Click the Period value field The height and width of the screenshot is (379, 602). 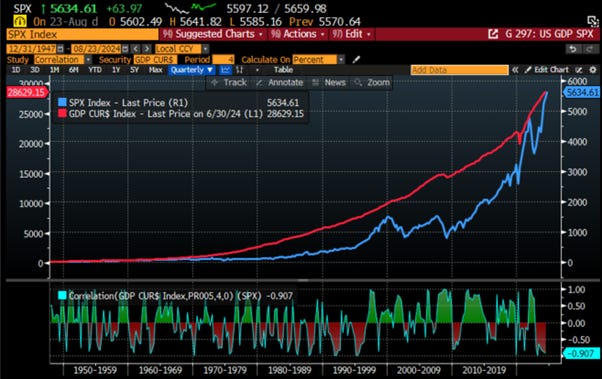(x=223, y=60)
